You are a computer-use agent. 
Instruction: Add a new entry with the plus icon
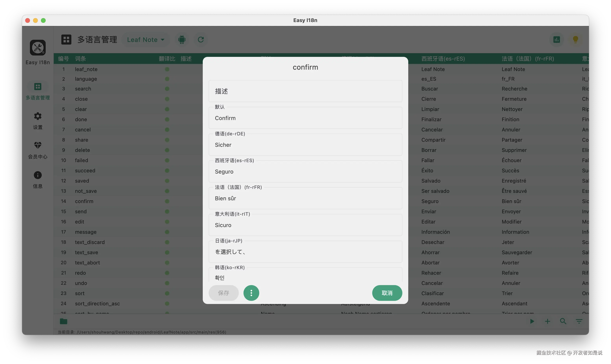tap(547, 321)
